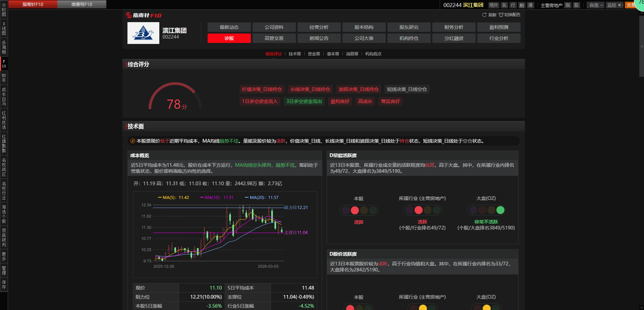Viewport: 644px width, 310px height.
Task: Click the 短线决策_日线空仓 tag
Action: 407,89
